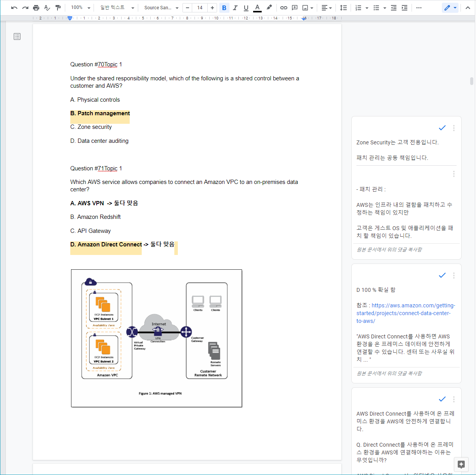Open the Source Sans font dropdown
The image size is (476, 475).
point(161,8)
